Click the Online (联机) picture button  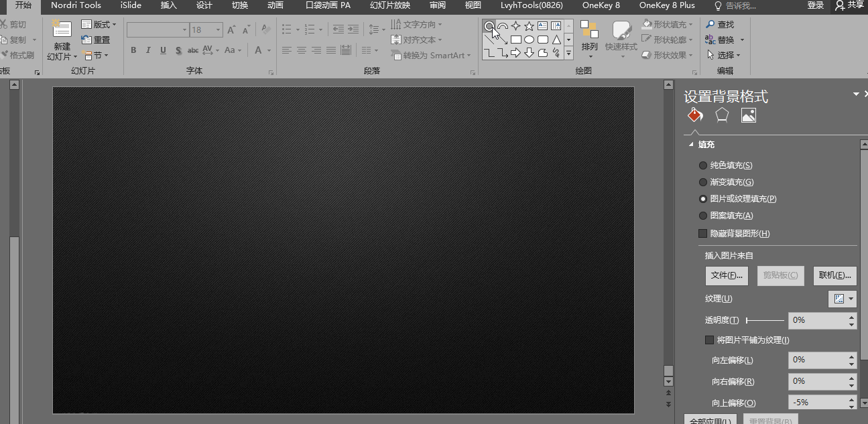click(835, 275)
